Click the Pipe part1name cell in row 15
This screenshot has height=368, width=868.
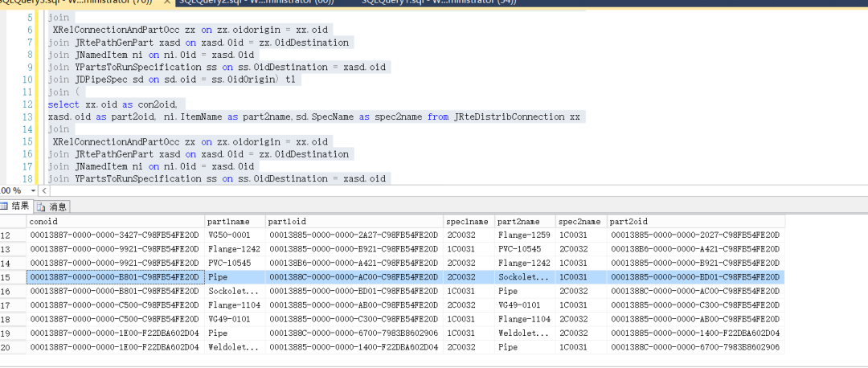coord(235,276)
